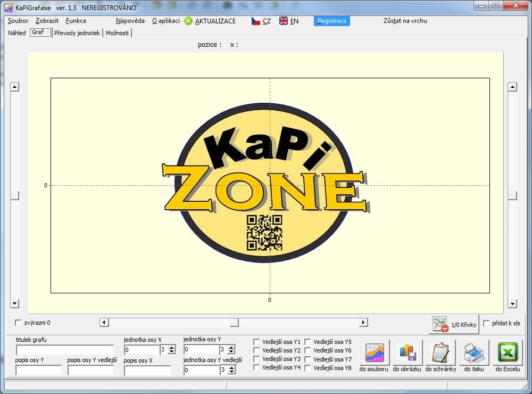
Task: Click the horizontal slider thumb below graph
Action: click(234, 322)
